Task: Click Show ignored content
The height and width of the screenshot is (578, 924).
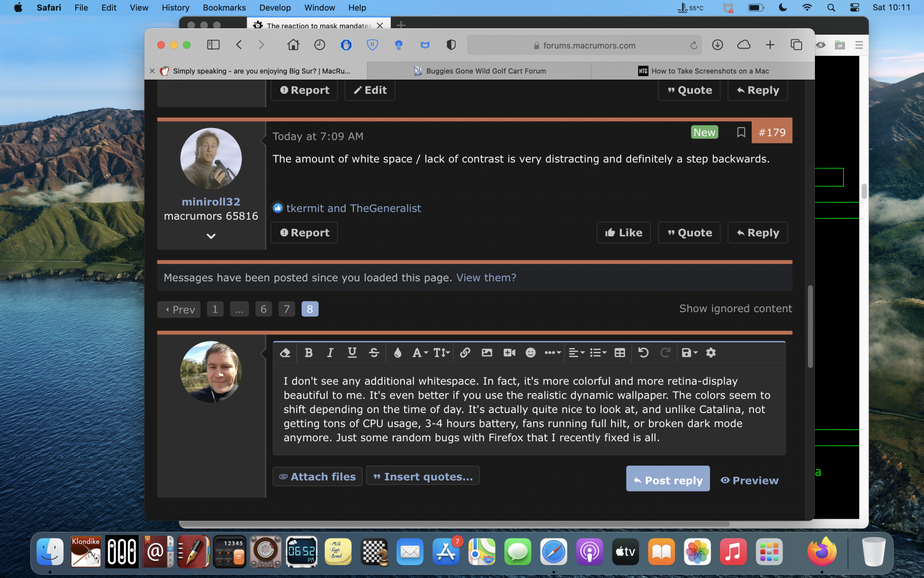Action: [x=736, y=308]
